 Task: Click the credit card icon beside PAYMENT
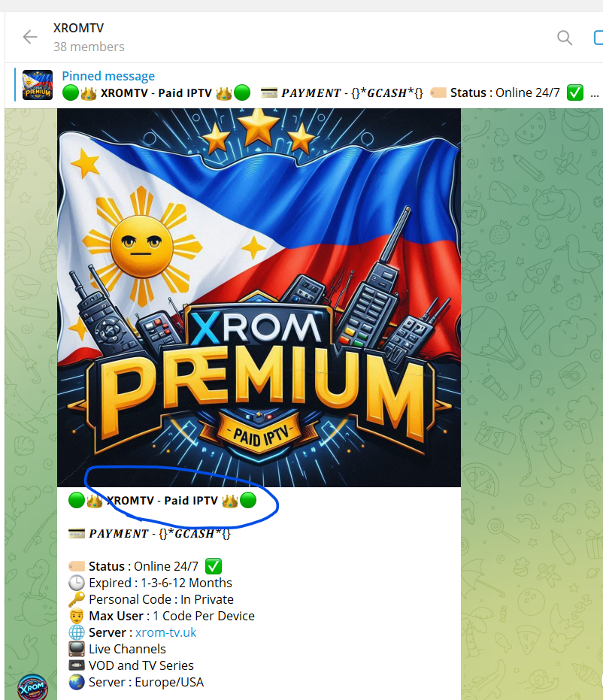point(77,533)
